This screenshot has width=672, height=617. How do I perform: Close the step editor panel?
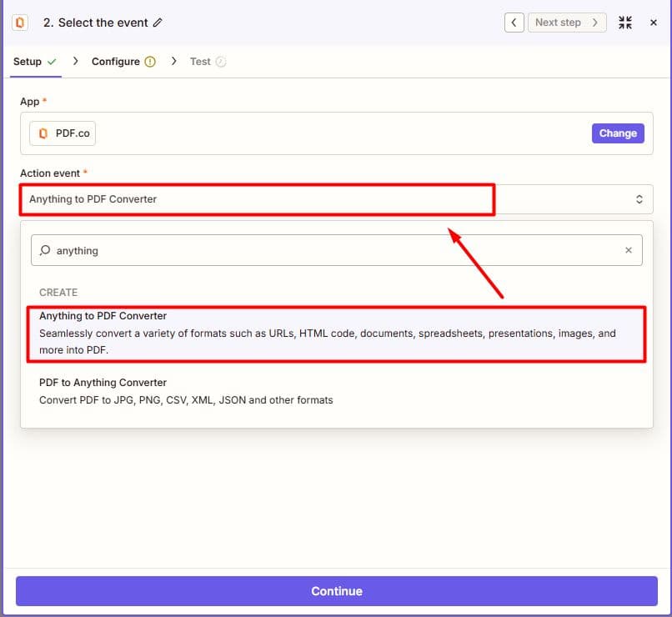653,23
